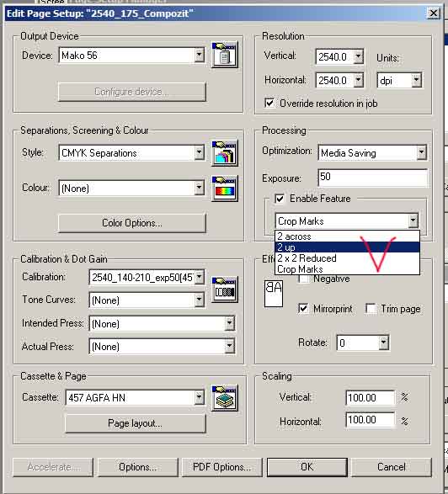Select '2 across' in the feature list
The image size is (448, 494).
tap(347, 236)
